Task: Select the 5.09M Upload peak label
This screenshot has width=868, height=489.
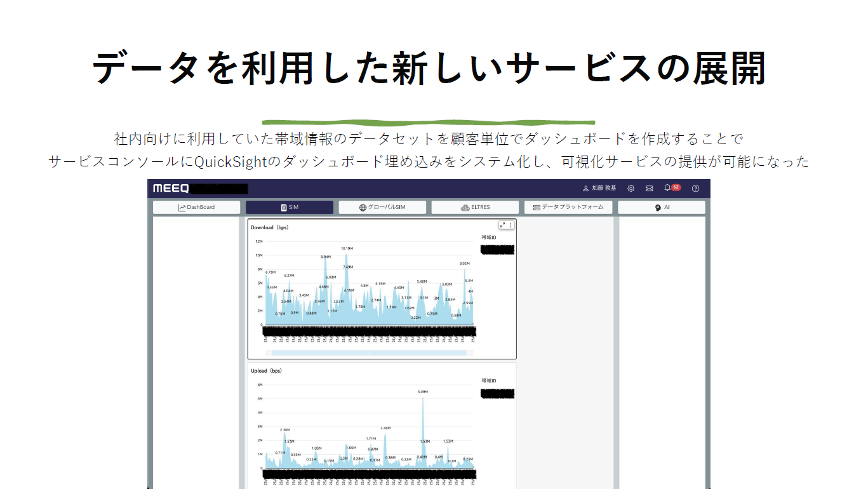Action: coord(423,392)
